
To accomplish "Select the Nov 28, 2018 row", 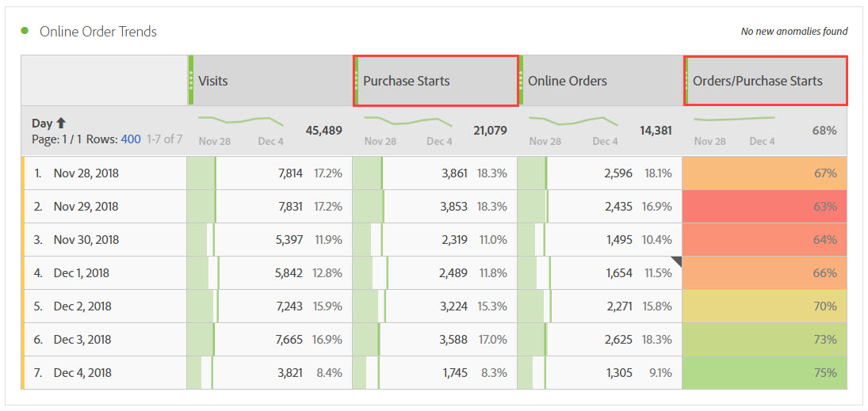I will pos(86,173).
